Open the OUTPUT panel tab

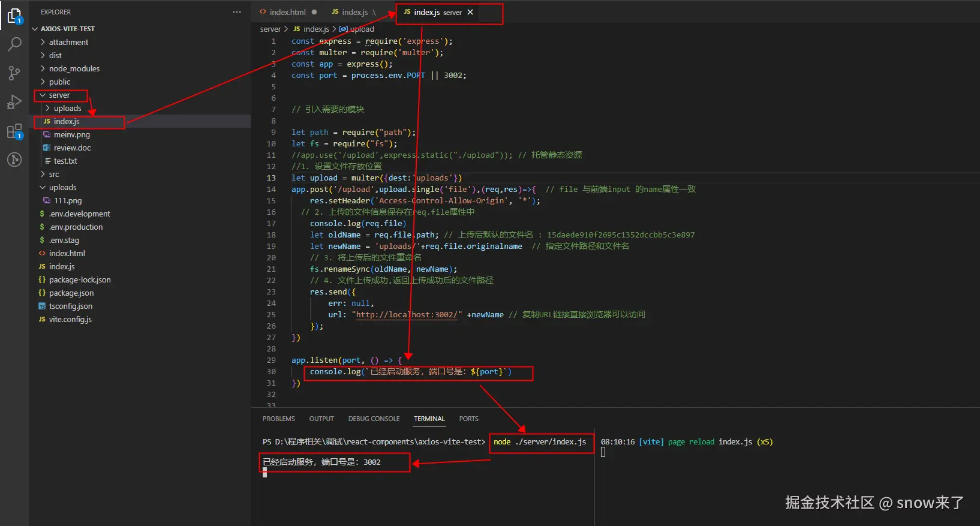click(x=321, y=419)
